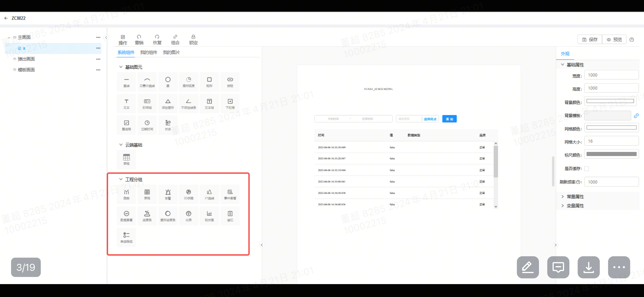Switch to 我的组件 tab

[x=149, y=52]
